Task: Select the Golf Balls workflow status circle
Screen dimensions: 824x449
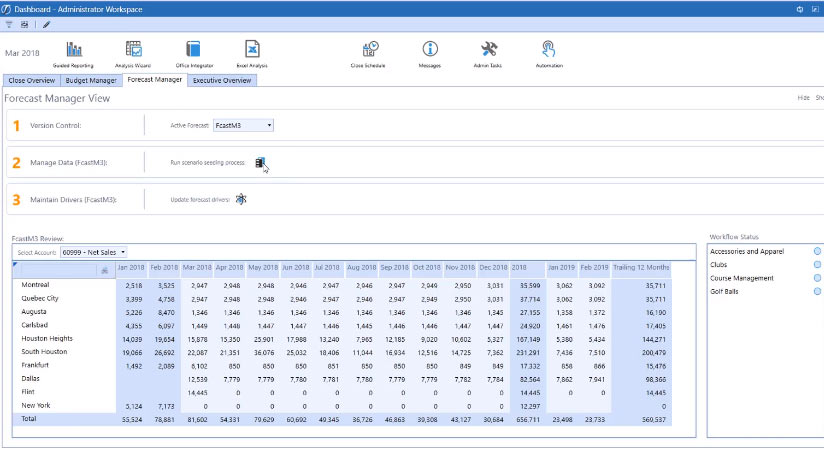Action: tap(817, 291)
